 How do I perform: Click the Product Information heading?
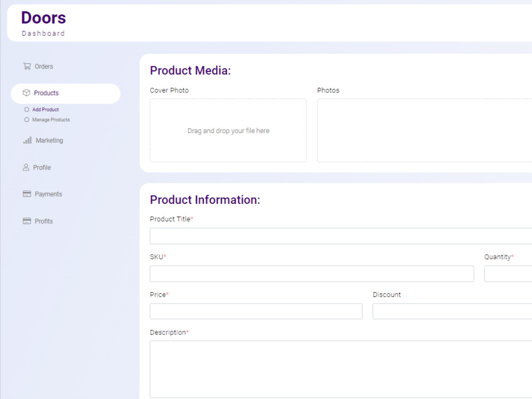click(205, 200)
